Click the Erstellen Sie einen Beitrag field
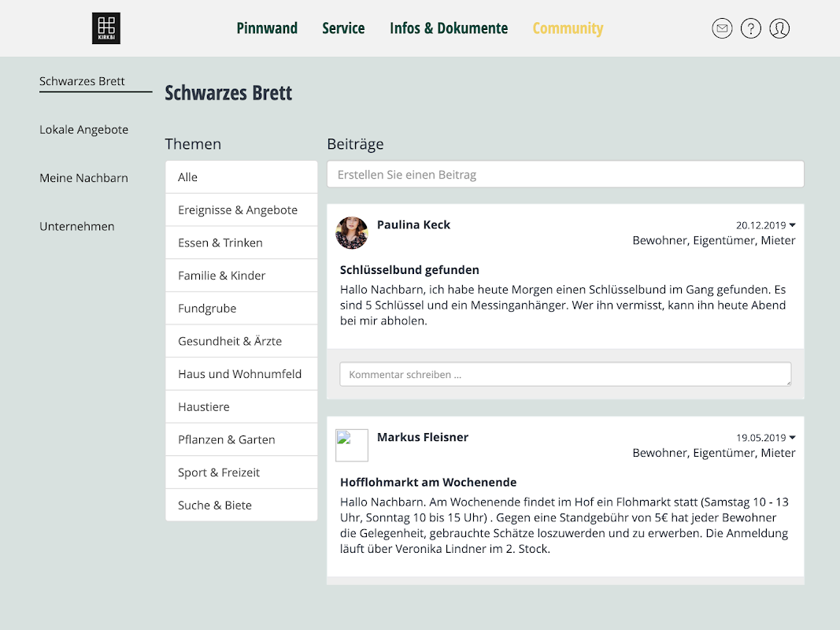The image size is (840, 630). 565,174
